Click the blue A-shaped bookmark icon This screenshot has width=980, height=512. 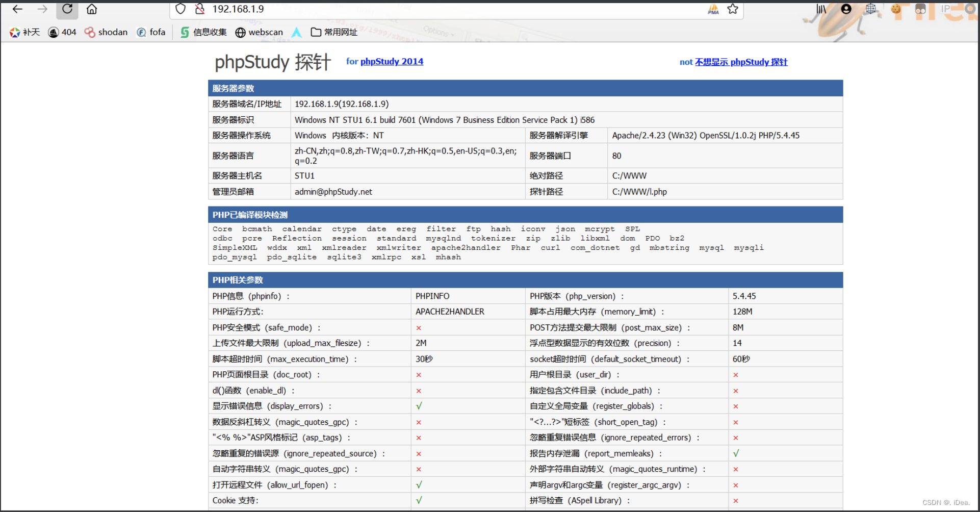[296, 32]
